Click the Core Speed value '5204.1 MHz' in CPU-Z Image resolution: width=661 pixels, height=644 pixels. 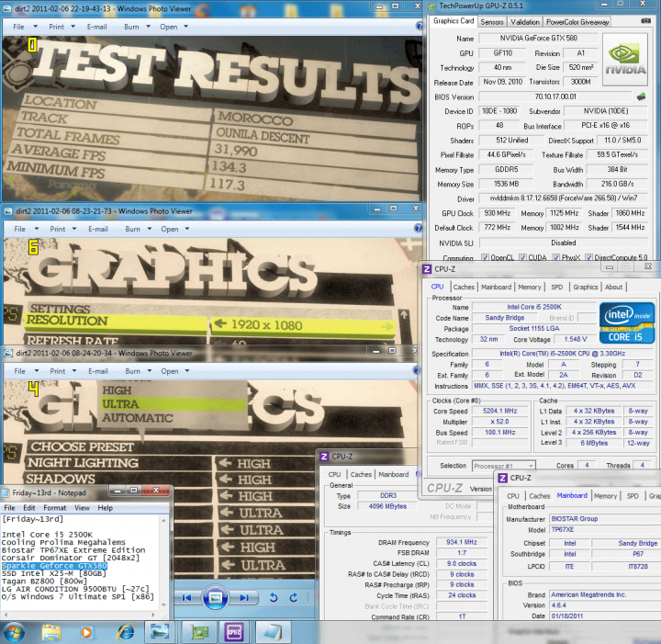500,411
